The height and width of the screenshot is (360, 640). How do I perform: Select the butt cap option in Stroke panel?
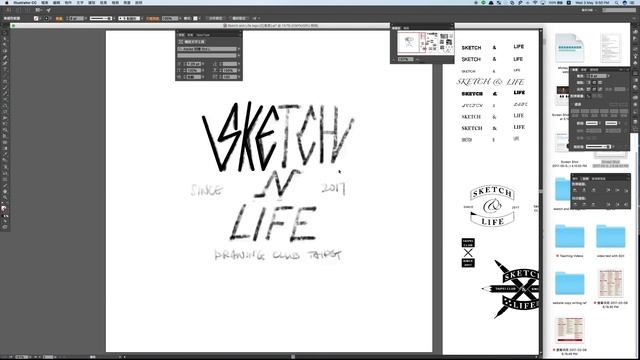click(x=589, y=82)
